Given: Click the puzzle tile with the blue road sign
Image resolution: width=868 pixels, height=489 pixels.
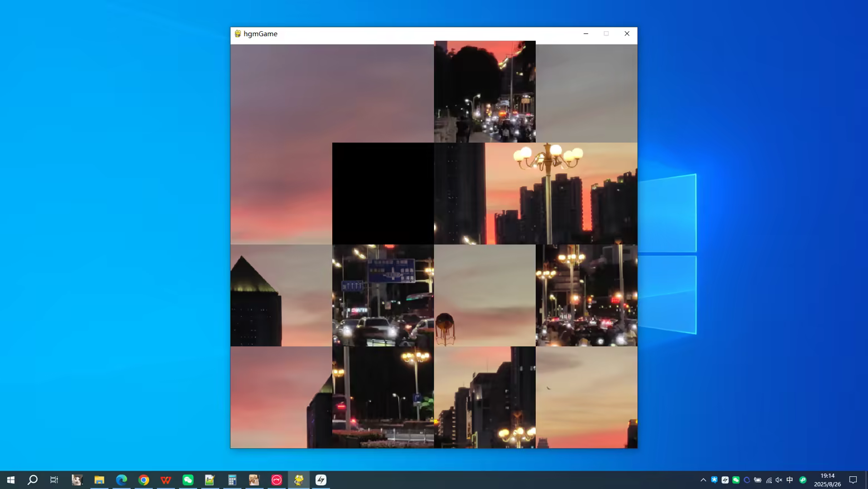Looking at the screenshot, I should click(x=383, y=295).
